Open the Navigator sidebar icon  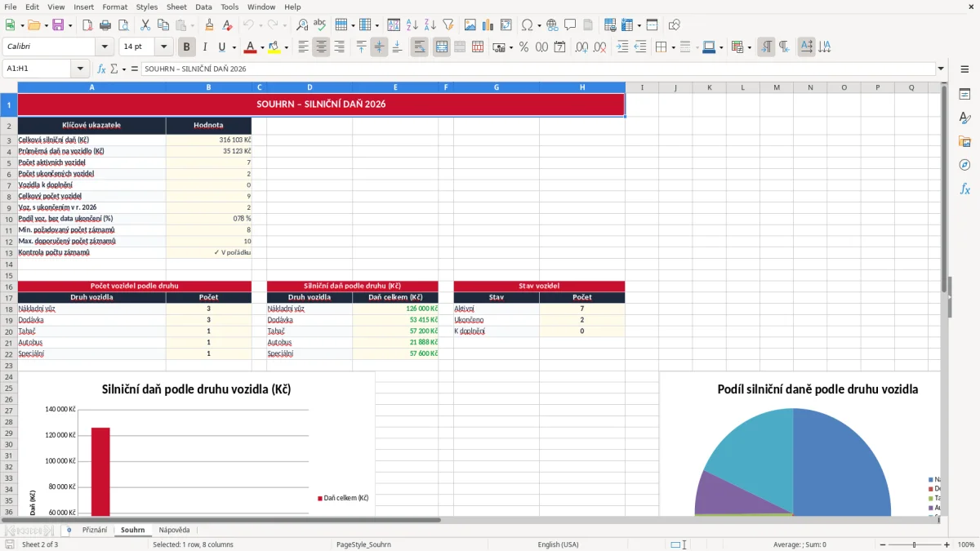(x=964, y=165)
